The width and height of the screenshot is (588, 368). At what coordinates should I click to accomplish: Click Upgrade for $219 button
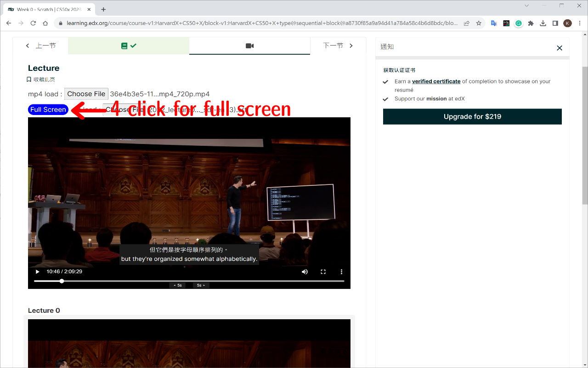pyautogui.click(x=472, y=116)
